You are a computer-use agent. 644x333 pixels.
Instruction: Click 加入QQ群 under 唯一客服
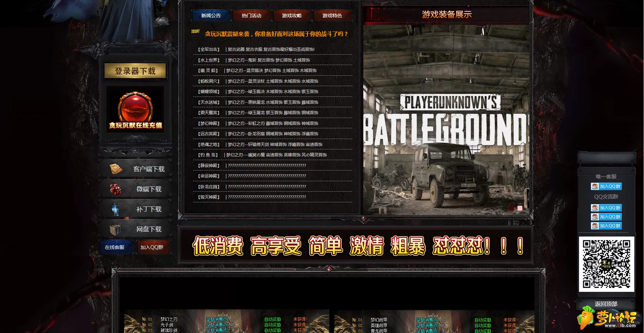[x=606, y=186]
